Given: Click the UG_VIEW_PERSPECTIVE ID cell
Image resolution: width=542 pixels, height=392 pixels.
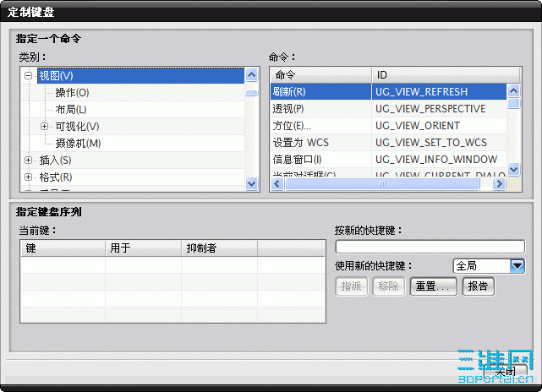Looking at the screenshot, I should (439, 108).
